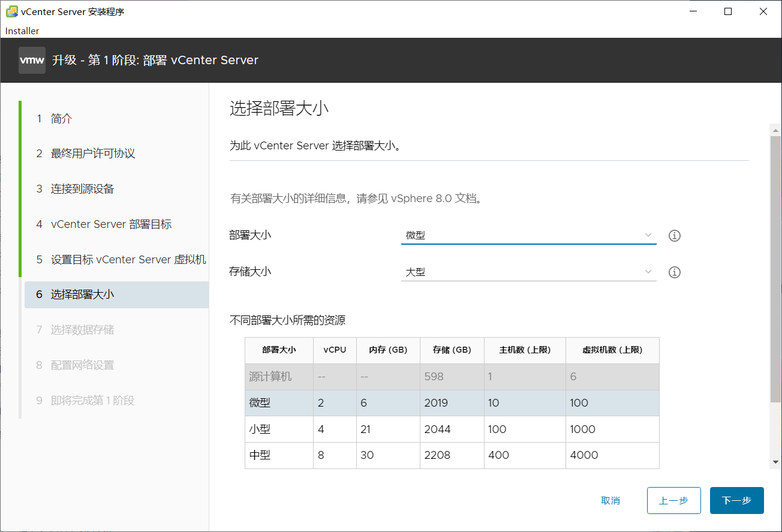Click the 上一步 button
782x532 pixels.
point(673,500)
